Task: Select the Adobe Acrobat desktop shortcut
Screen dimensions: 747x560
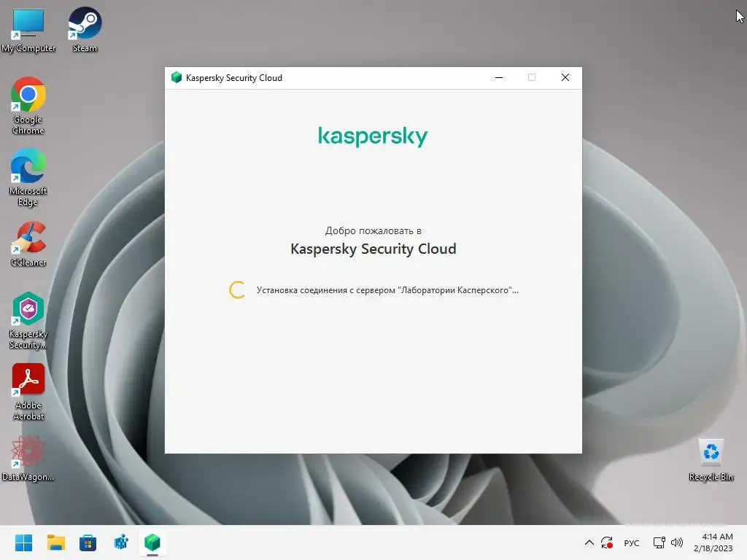Action: coord(28,392)
